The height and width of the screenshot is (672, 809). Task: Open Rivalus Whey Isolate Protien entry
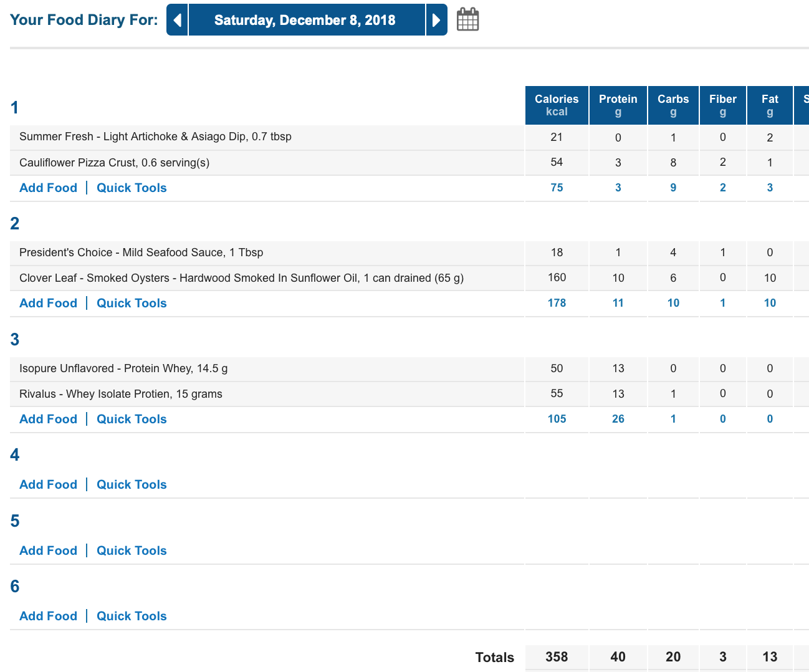point(121,394)
